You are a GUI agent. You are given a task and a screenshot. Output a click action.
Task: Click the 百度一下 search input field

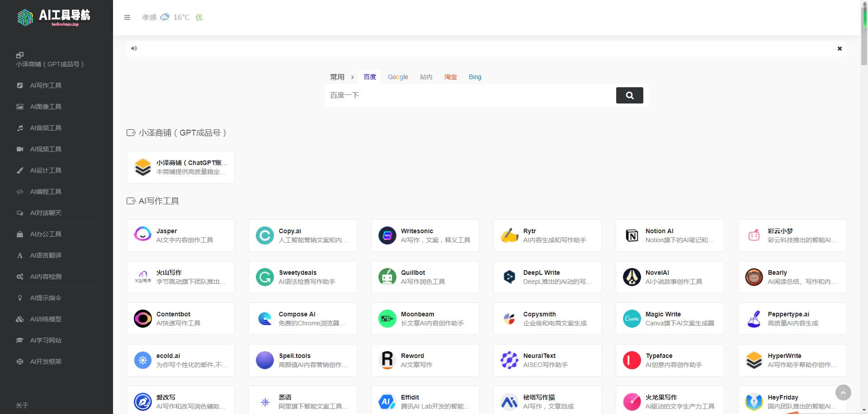click(470, 95)
